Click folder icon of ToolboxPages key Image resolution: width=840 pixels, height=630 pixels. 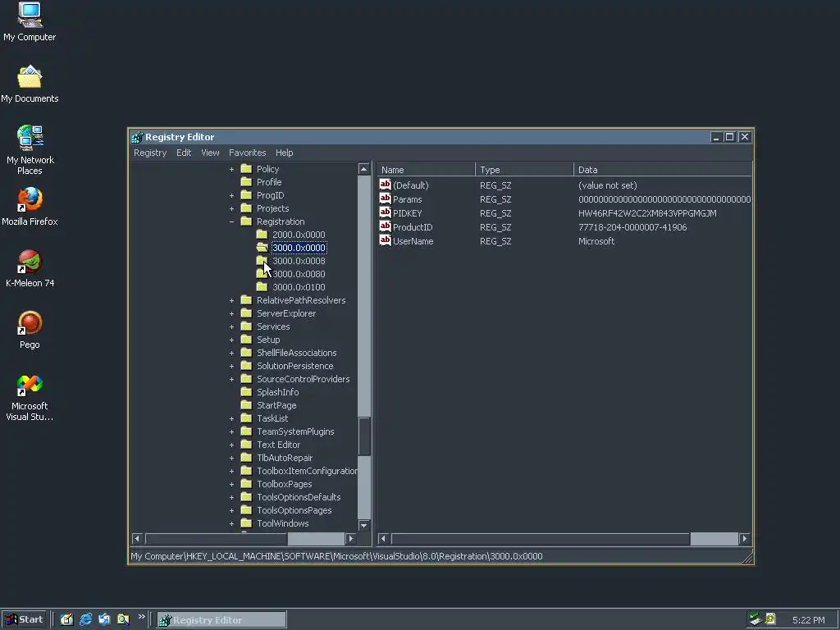pos(246,484)
